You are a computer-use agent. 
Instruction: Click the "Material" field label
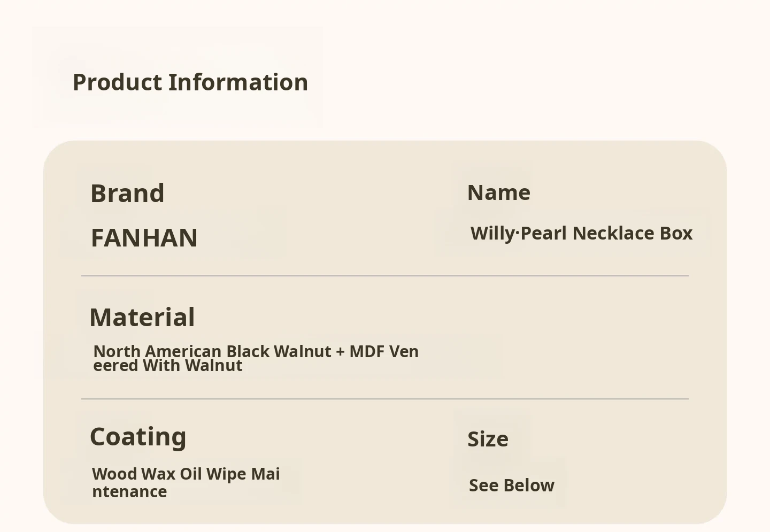click(142, 318)
